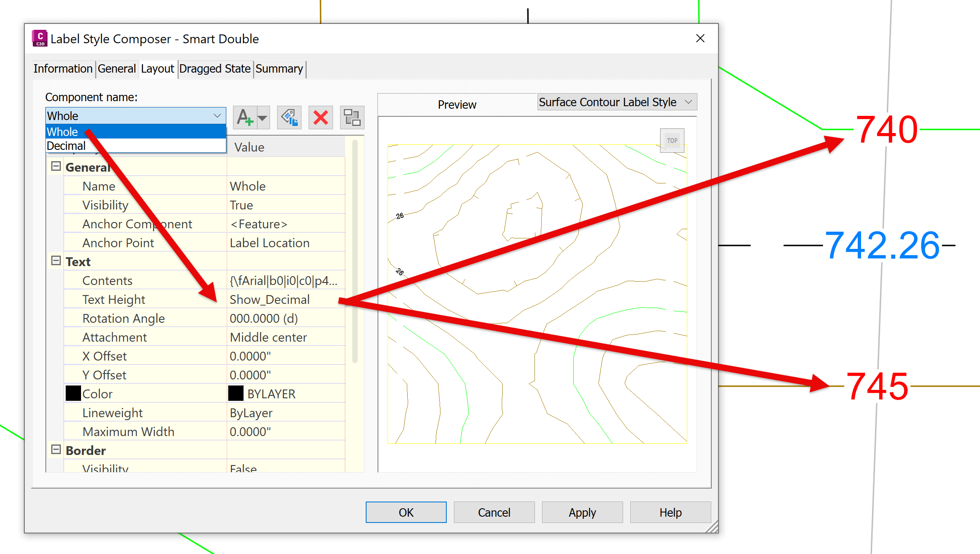Click the TOP view cube in preview
The image size is (980, 554).
[672, 141]
